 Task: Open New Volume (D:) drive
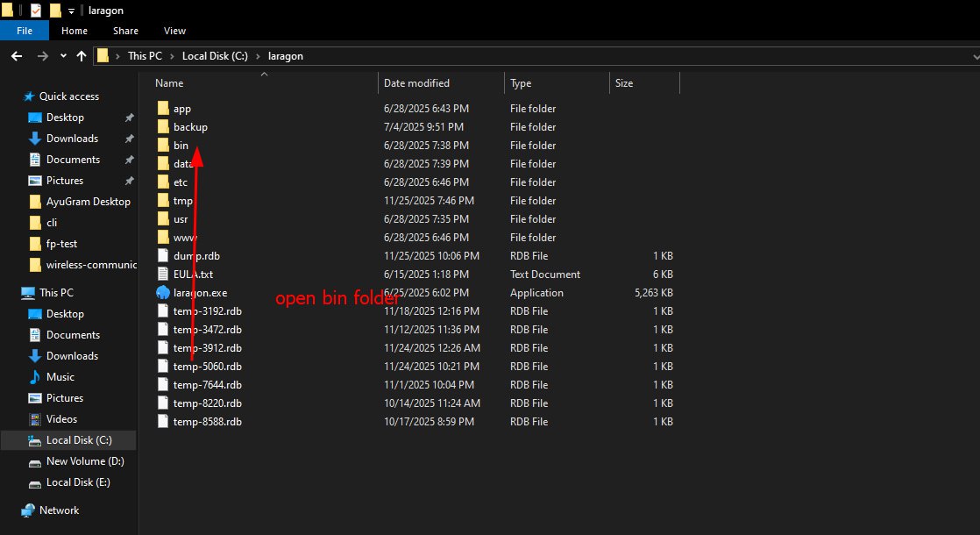tap(85, 461)
